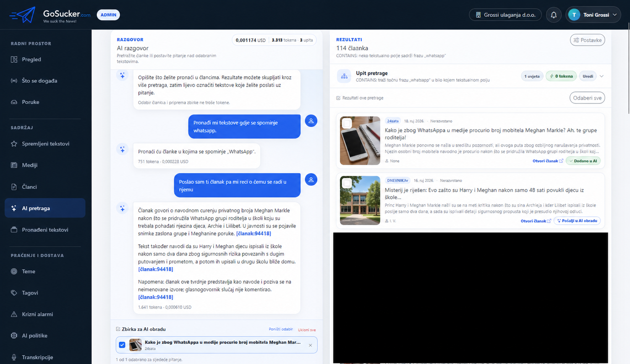Open Spremljeni tekstovi star item
This screenshot has height=364, width=630.
pyautogui.click(x=45, y=144)
